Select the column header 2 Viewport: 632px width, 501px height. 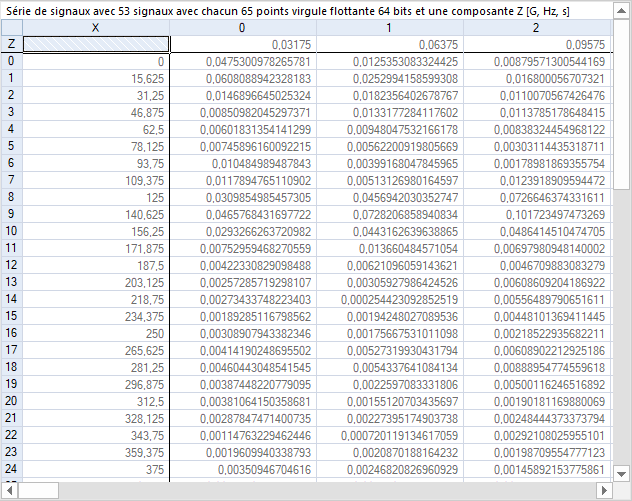(537, 28)
